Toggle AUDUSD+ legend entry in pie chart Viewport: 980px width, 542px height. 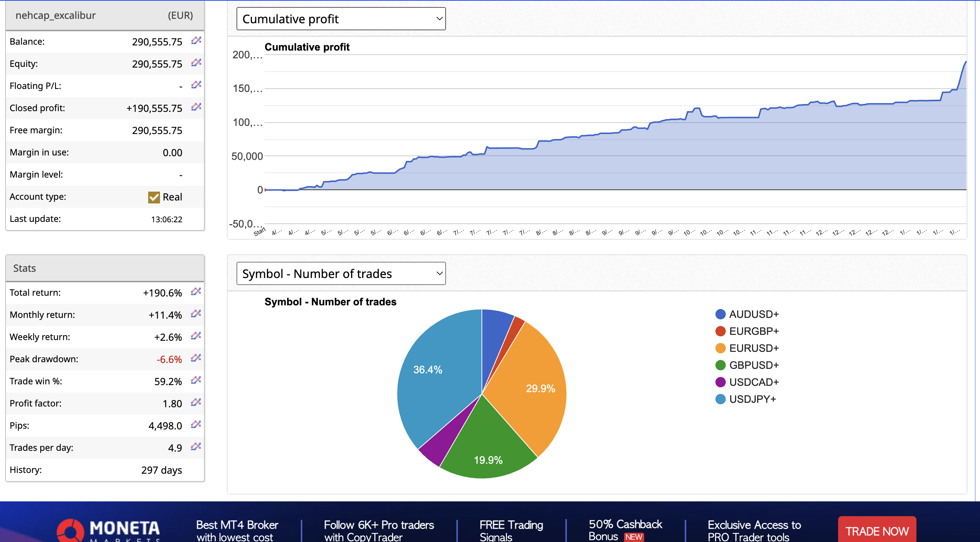(x=753, y=314)
